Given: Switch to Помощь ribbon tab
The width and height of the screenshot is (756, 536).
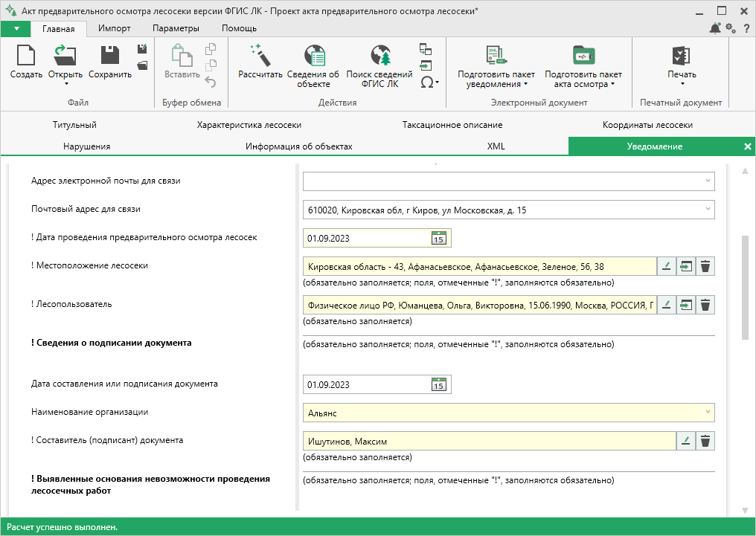Looking at the screenshot, I should click(239, 28).
